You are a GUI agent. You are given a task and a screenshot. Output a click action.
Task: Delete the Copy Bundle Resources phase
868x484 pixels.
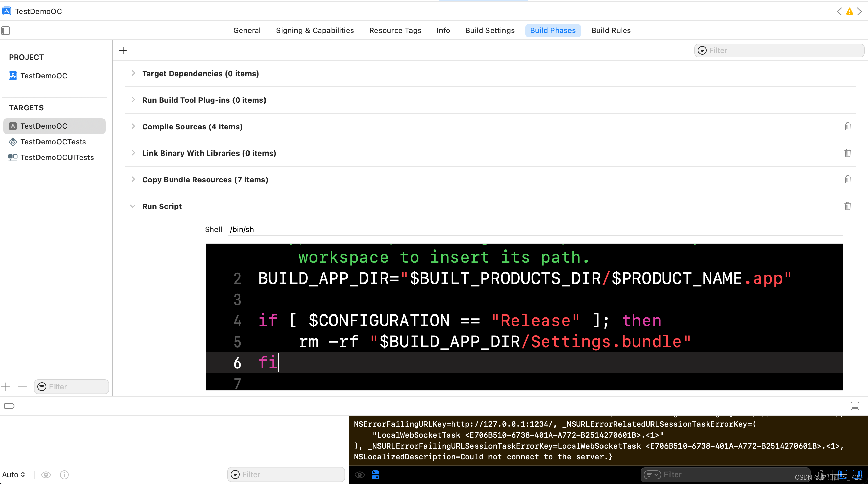(848, 179)
